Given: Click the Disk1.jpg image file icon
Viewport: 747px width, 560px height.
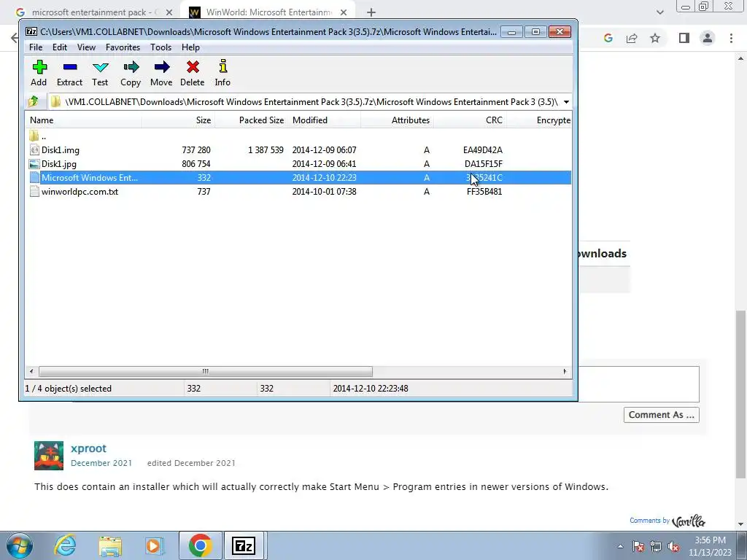Looking at the screenshot, I should [x=34, y=164].
